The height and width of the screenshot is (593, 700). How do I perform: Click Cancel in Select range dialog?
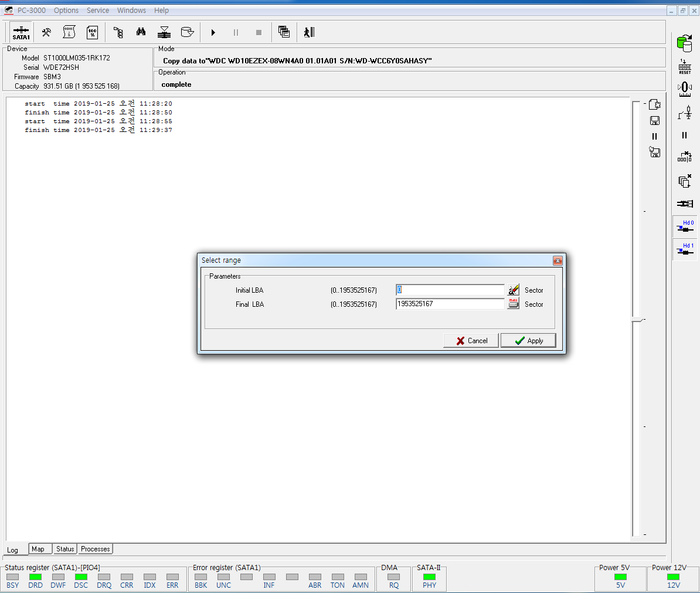471,341
